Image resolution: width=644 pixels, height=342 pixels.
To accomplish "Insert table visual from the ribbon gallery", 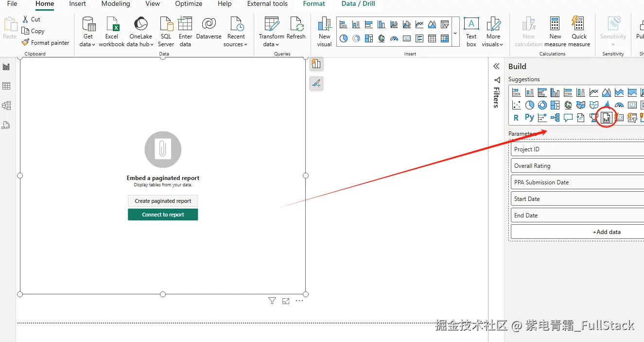I will (432, 38).
